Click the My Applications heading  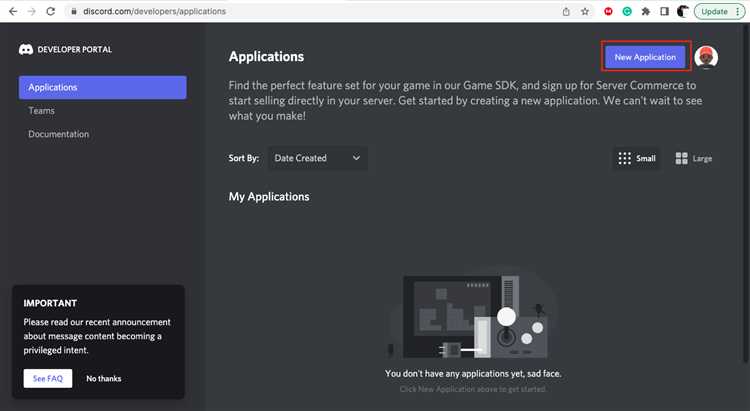269,197
